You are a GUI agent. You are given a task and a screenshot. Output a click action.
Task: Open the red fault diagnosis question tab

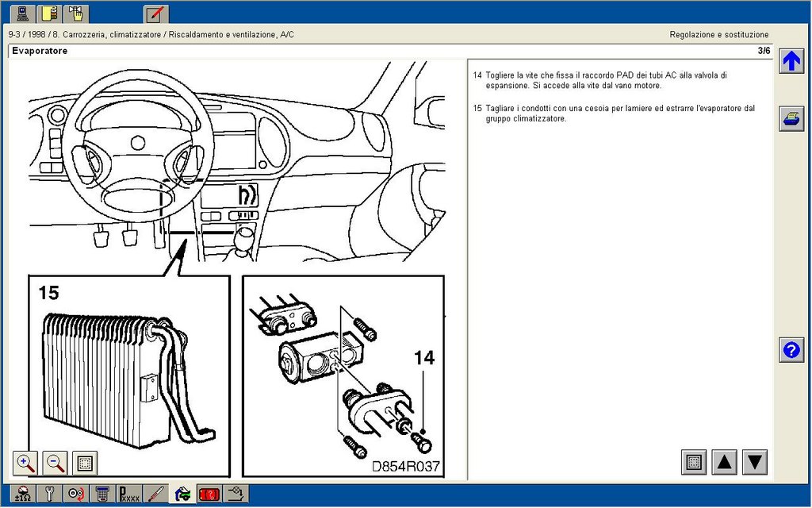209,494
